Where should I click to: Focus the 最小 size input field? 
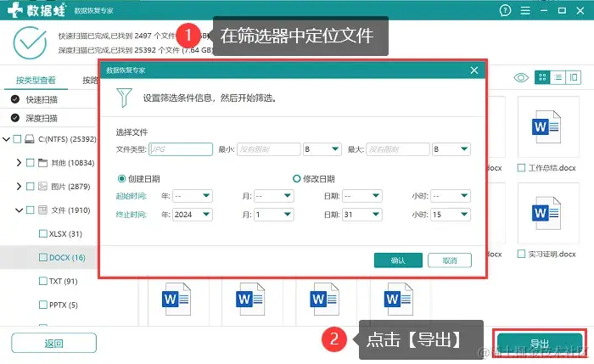(269, 149)
